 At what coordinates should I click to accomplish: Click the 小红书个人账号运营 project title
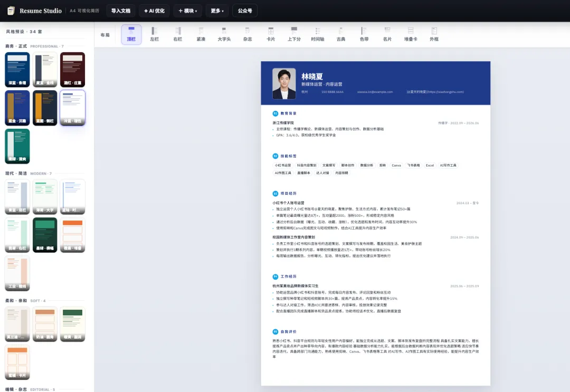(x=288, y=203)
